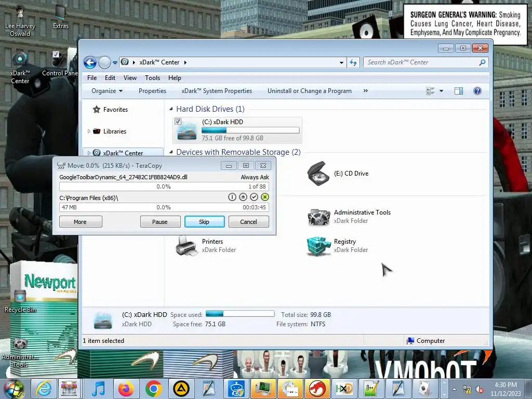532x399 pixels.
Task: Click xDark System Properties toolbar button
Action: (217, 91)
